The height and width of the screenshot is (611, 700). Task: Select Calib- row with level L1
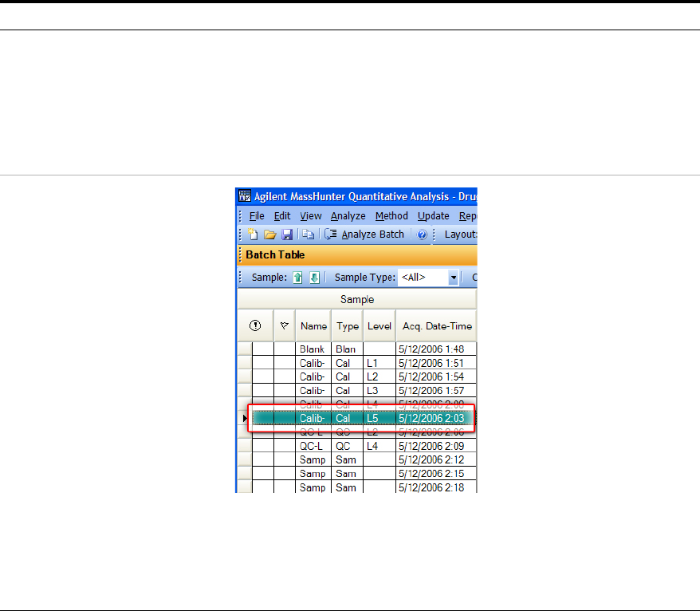point(313,363)
